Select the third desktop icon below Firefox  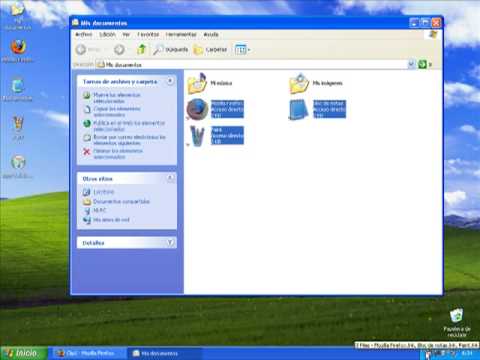pos(18,86)
